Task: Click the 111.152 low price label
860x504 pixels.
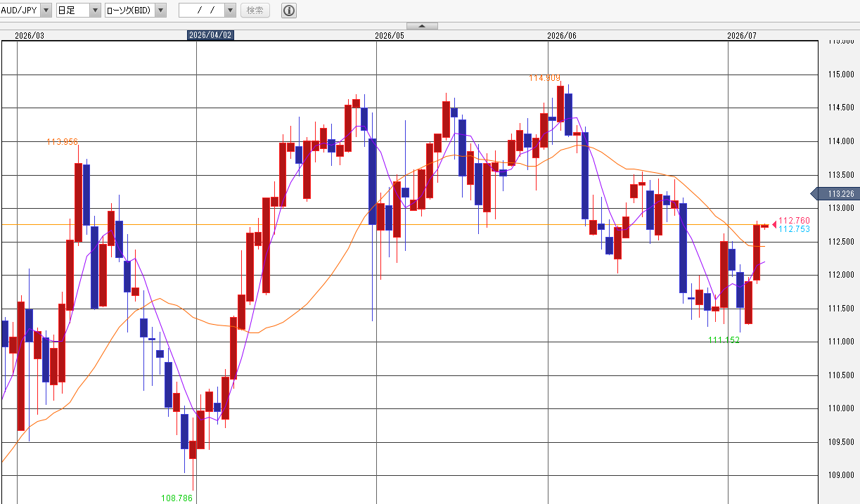Action: click(x=724, y=340)
